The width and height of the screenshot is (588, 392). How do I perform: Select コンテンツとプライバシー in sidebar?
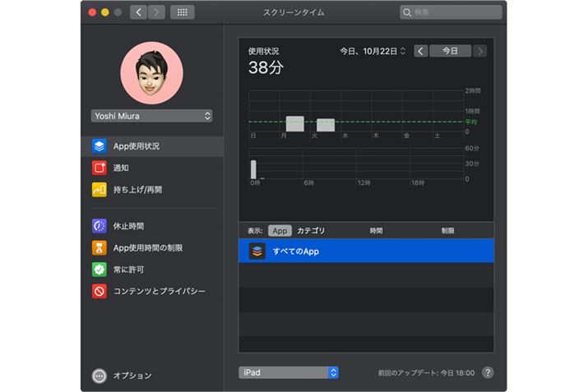point(152,291)
